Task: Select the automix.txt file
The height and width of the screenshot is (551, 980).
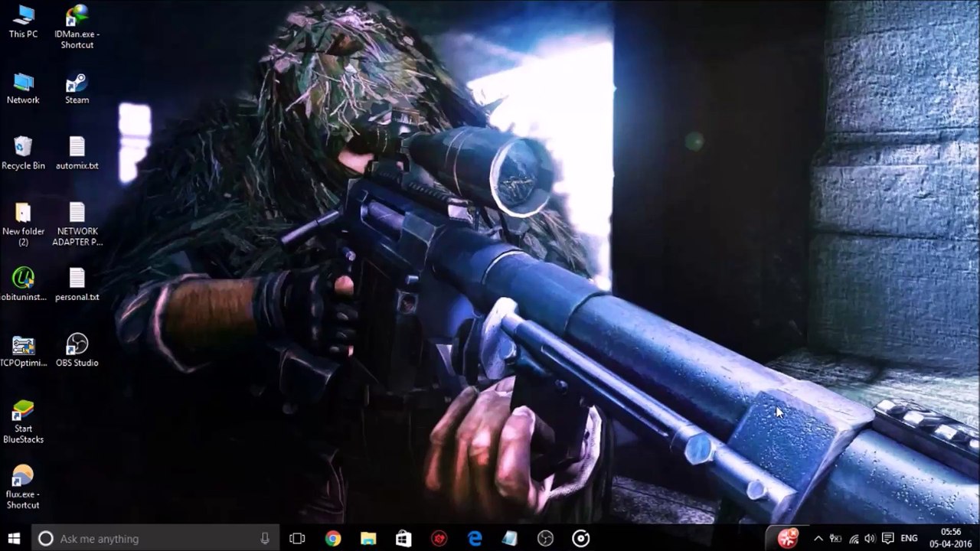Action: pos(77,154)
